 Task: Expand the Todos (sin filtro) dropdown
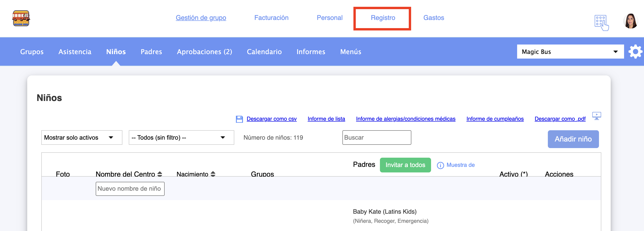click(x=181, y=138)
